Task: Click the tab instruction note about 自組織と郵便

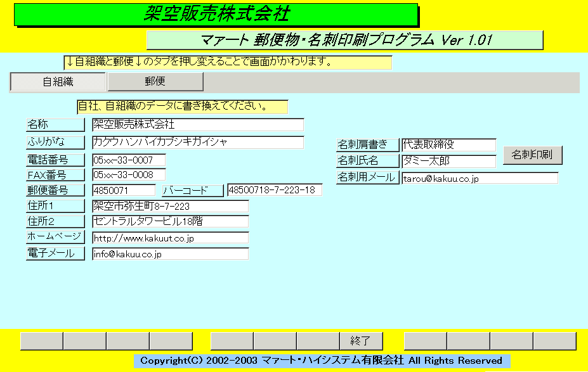Action: point(228,62)
